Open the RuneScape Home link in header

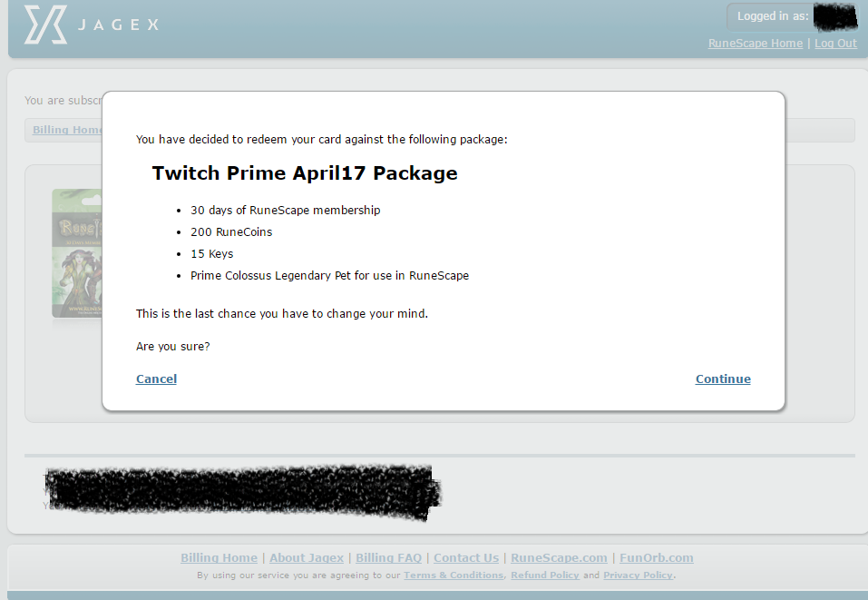point(755,44)
